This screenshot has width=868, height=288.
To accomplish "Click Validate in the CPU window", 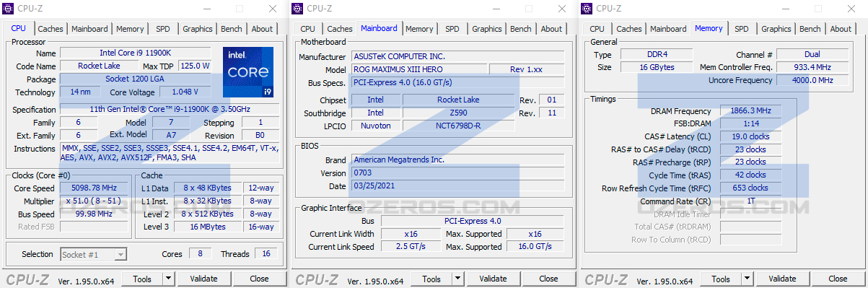I will [203, 279].
